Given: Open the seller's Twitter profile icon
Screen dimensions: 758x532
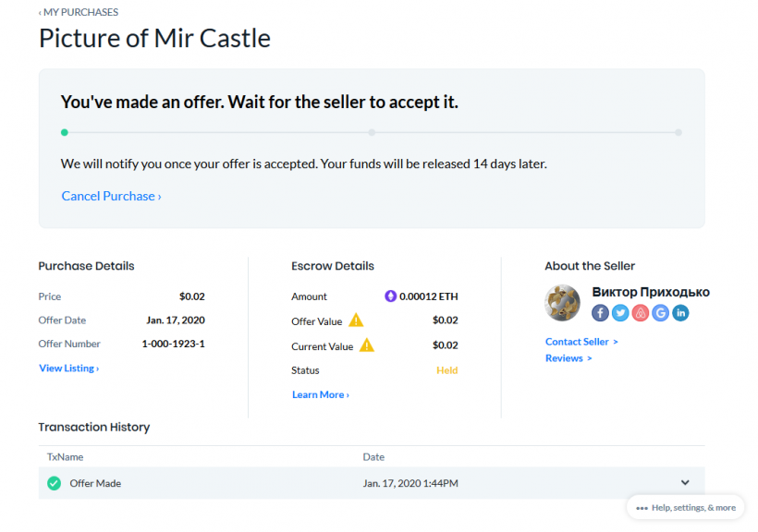Looking at the screenshot, I should [x=620, y=313].
